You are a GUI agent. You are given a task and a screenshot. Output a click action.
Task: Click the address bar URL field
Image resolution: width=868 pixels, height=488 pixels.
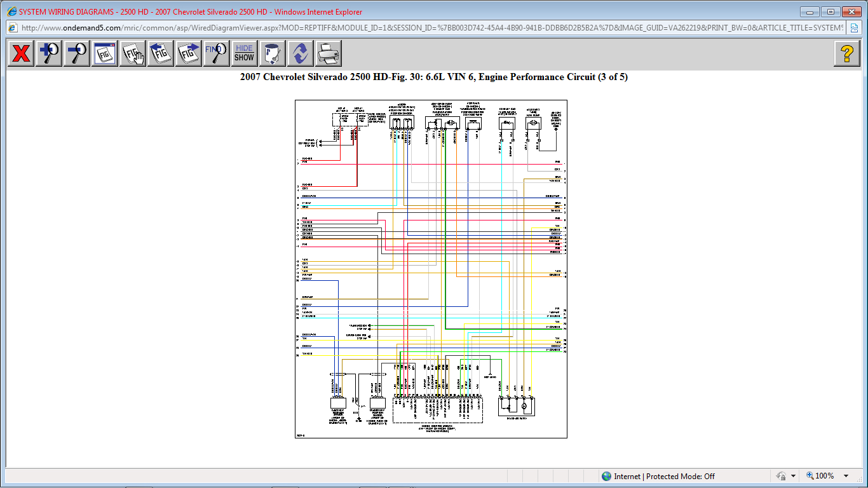click(x=432, y=28)
